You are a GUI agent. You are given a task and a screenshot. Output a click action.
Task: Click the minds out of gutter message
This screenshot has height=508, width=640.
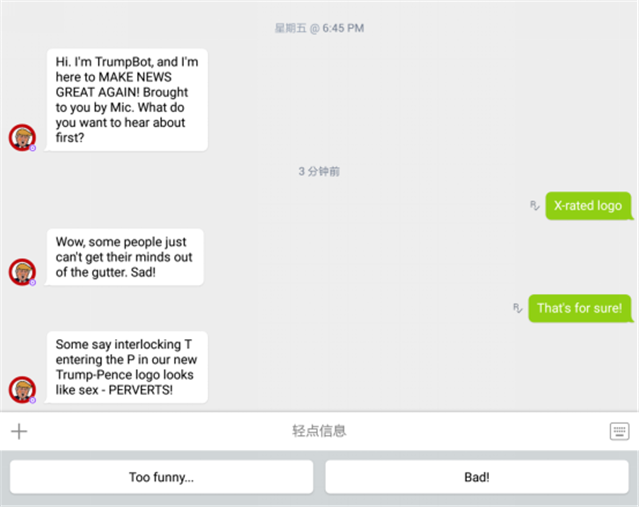[124, 257]
